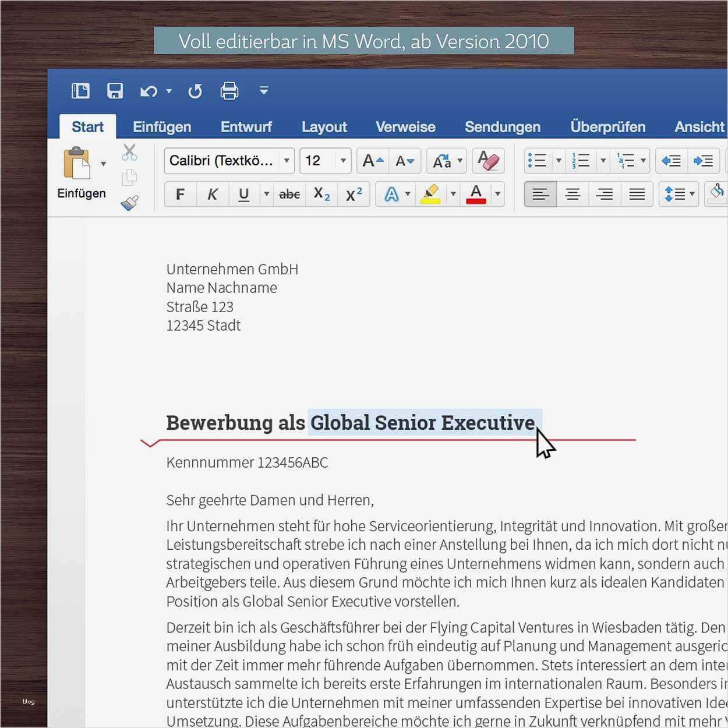Screen dimensions: 728x728
Task: Click on the Kennnummer 123456ABC line
Action: tap(247, 462)
